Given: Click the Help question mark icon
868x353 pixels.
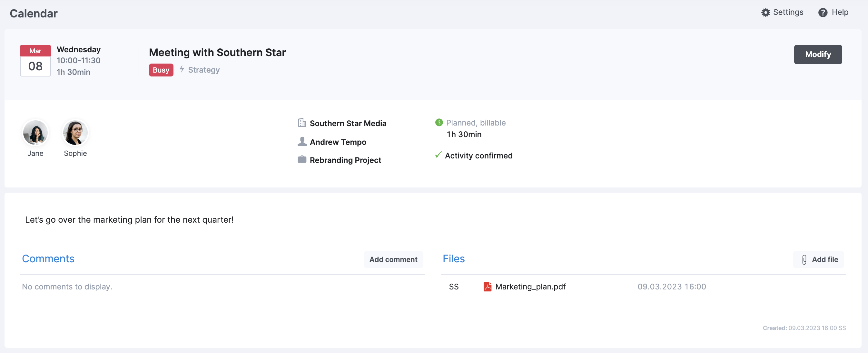Looking at the screenshot, I should click(823, 12).
